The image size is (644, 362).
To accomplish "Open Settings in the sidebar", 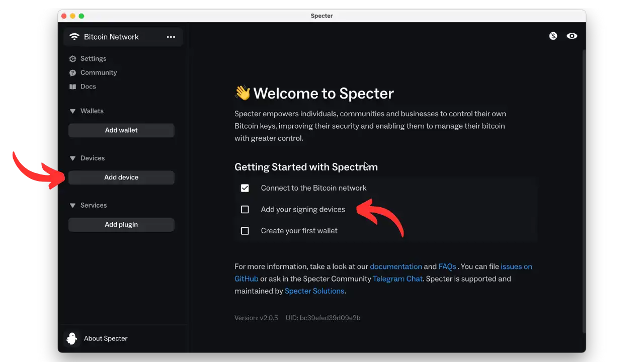I will pos(94,59).
